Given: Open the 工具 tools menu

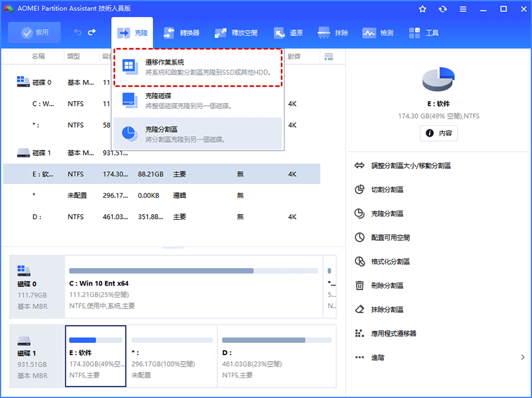Looking at the screenshot, I should 424,33.
